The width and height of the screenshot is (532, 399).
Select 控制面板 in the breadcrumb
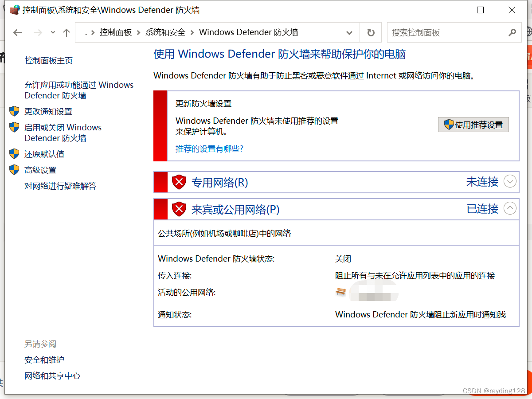click(x=116, y=32)
